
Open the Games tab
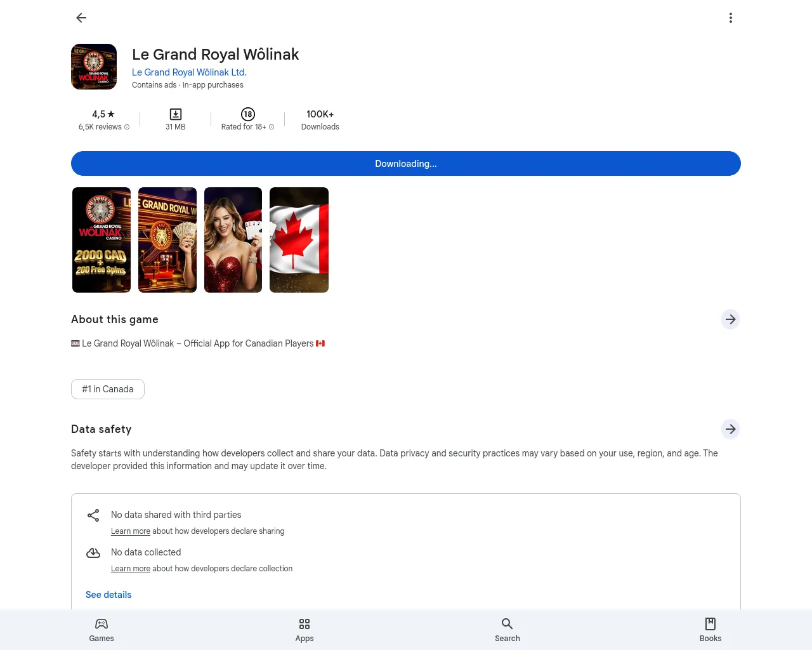pyautogui.click(x=101, y=630)
